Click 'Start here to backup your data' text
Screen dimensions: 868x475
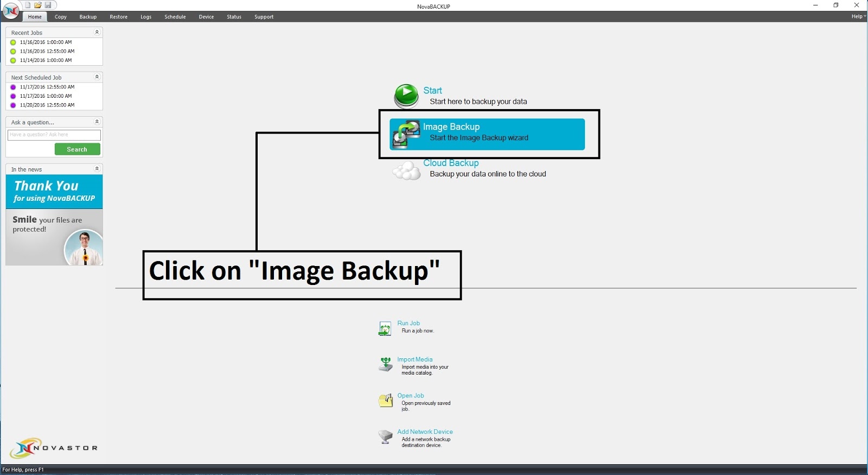pos(478,102)
